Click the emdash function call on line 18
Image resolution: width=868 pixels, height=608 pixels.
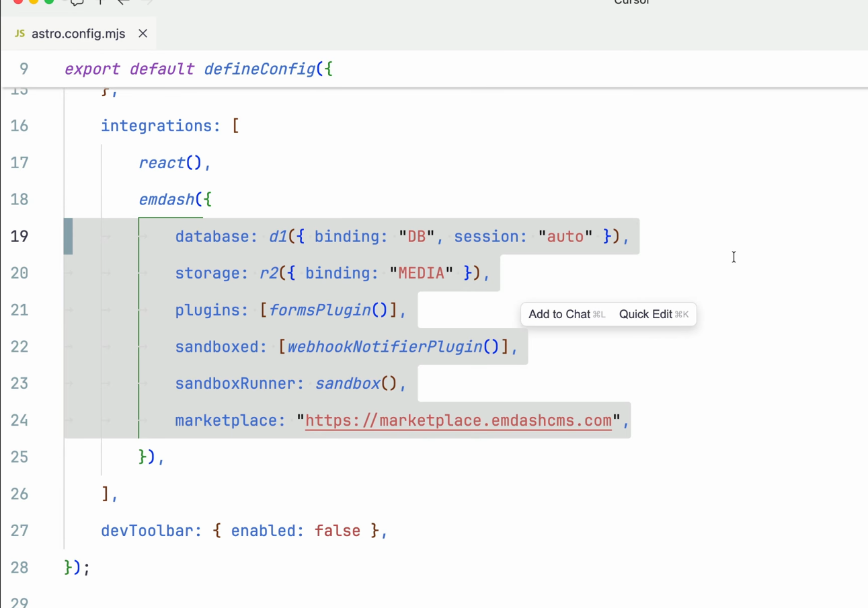(167, 199)
